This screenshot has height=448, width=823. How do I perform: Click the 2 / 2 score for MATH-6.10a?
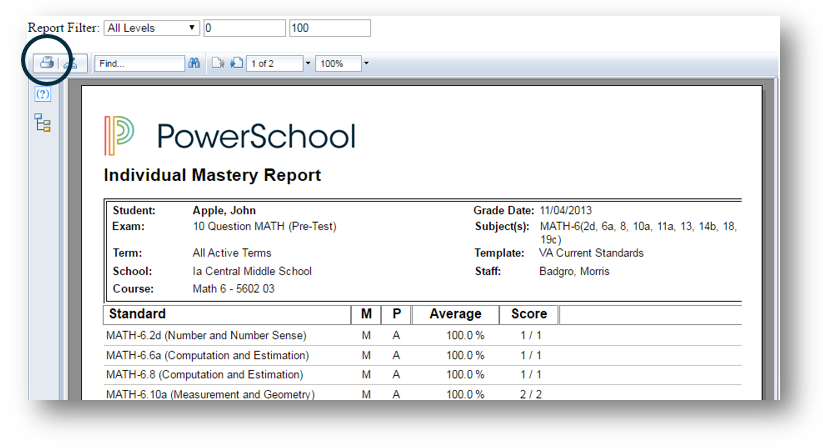[x=531, y=394]
